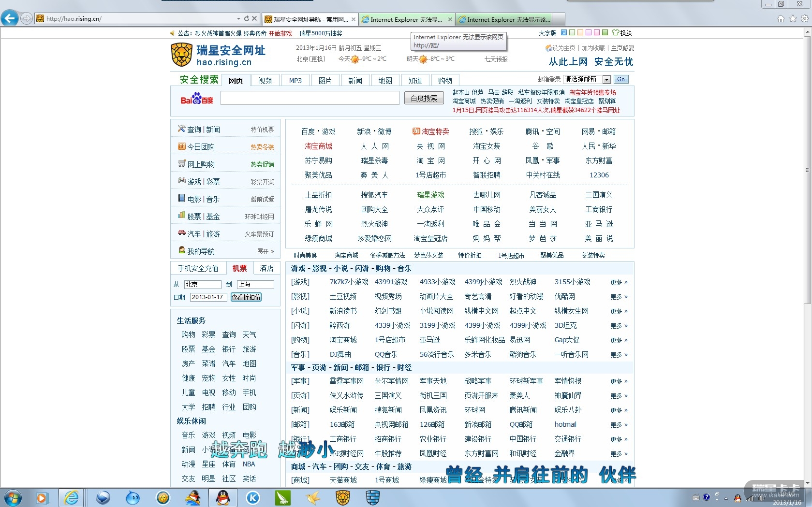Open the QQ penguin surfing icon on the taskbar
Viewport: 812px width, 507px height.
coord(193,497)
